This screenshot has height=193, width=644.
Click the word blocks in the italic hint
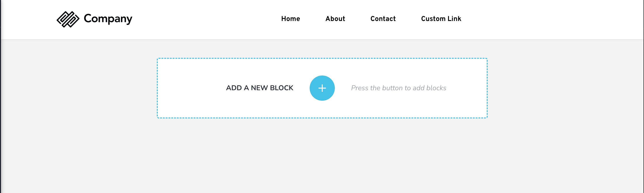(436, 88)
